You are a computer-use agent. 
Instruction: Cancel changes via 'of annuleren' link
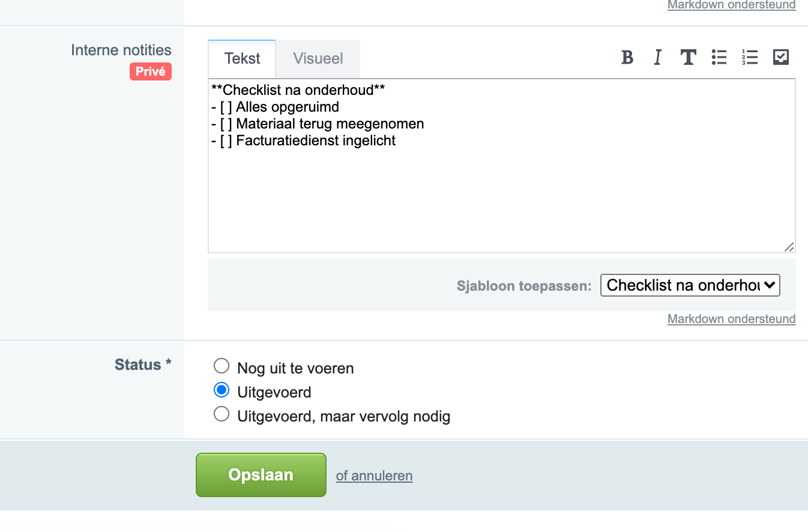tap(374, 476)
